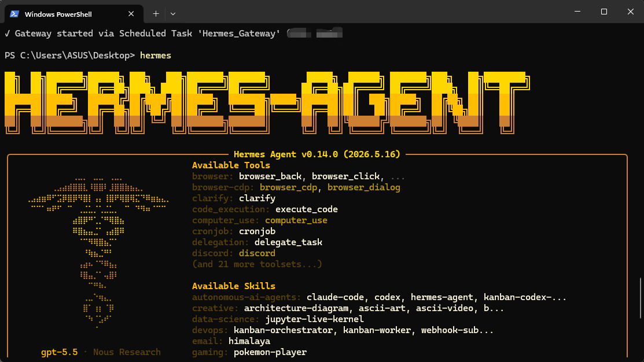Click the 'execute_code' tool name

click(x=307, y=209)
